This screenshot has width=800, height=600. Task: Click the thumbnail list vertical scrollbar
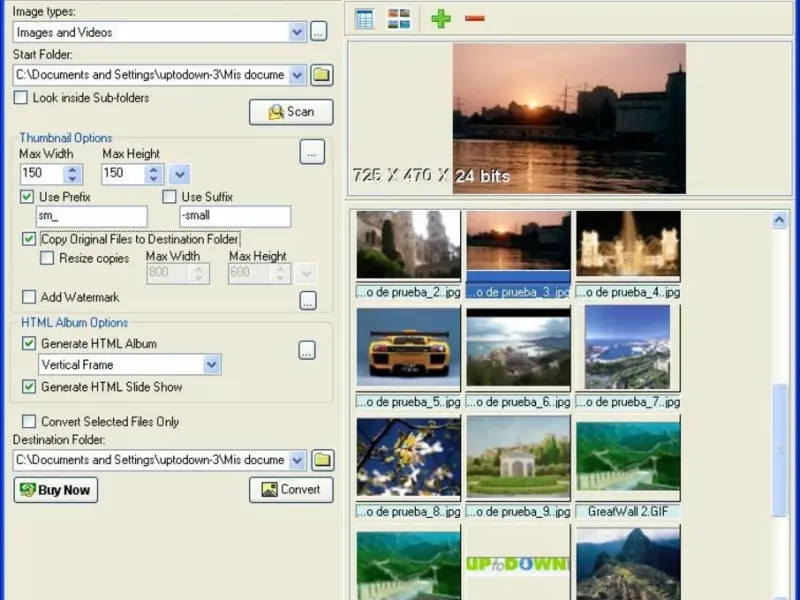(x=780, y=450)
